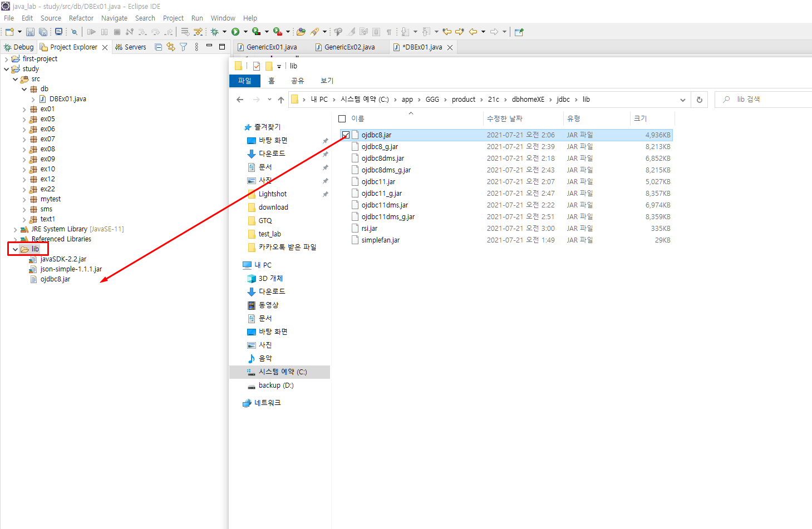The image size is (812, 529).
Task: Minimize the Project Explorer view panel
Action: 209,46
